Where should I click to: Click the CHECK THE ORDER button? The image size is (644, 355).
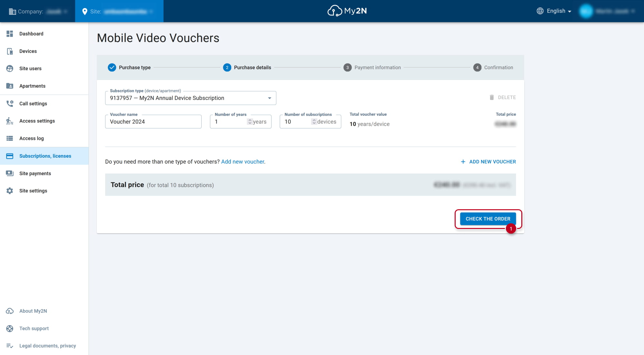[x=488, y=219]
